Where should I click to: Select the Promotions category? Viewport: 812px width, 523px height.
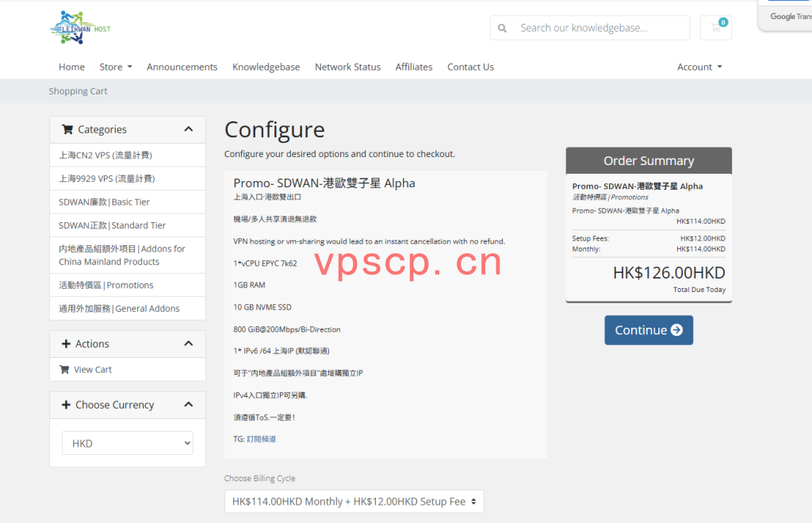(x=128, y=285)
